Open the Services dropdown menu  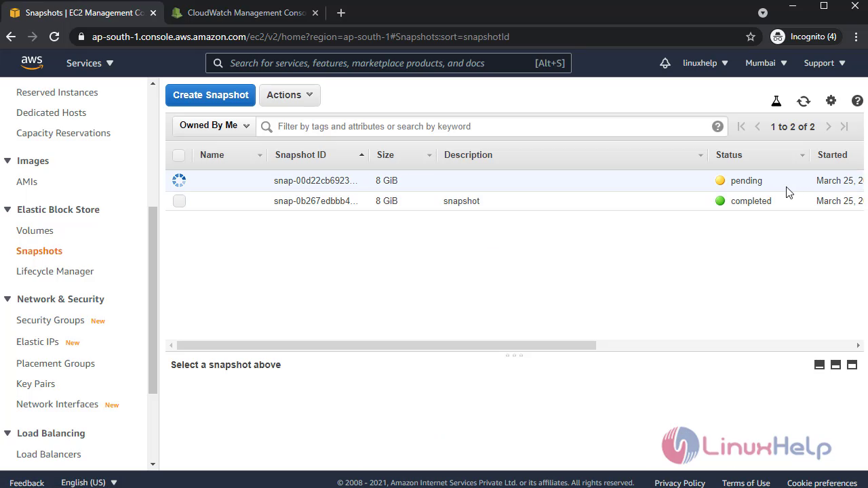coord(90,63)
